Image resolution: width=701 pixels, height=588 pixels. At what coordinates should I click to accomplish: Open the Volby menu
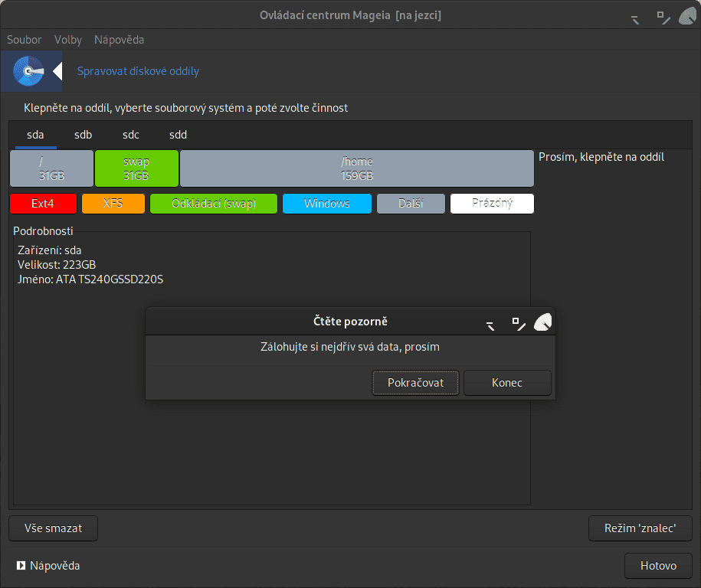coord(67,39)
